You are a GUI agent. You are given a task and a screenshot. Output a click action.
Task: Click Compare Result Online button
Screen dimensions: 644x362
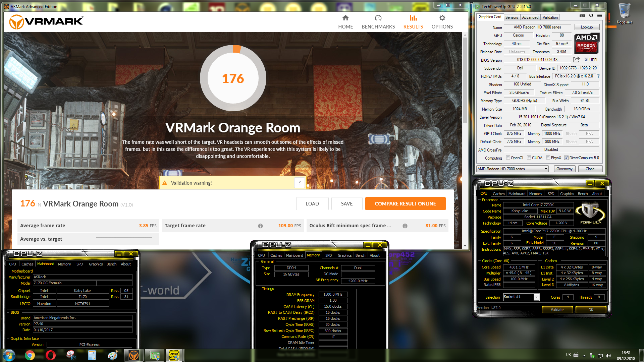tap(405, 204)
